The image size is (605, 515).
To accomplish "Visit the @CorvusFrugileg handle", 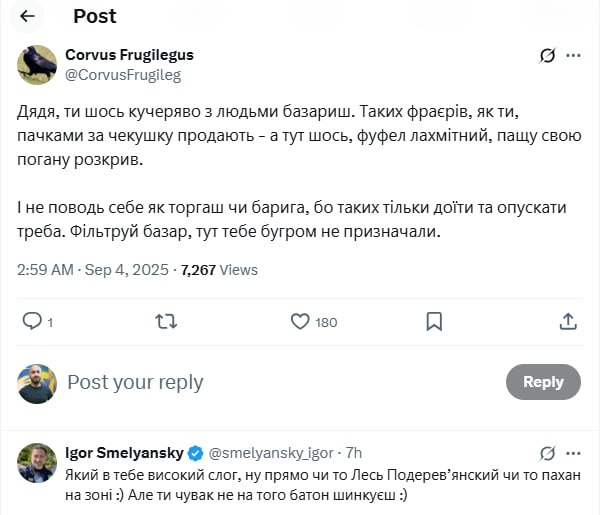I will pos(123,74).
